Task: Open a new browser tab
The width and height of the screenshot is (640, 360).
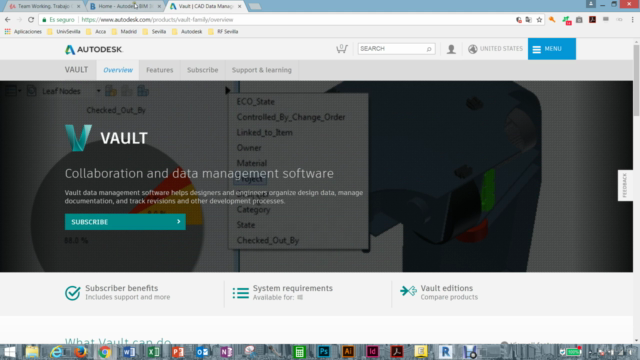Action: tap(255, 6)
